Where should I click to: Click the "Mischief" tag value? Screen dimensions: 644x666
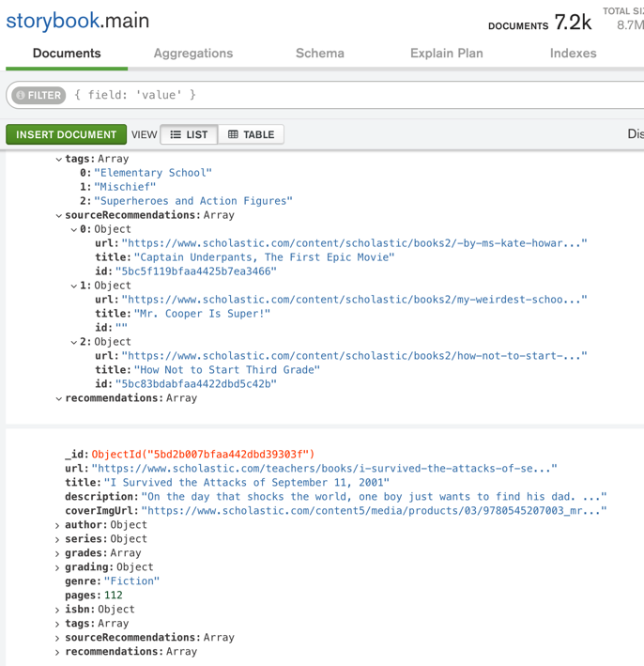pos(125,187)
